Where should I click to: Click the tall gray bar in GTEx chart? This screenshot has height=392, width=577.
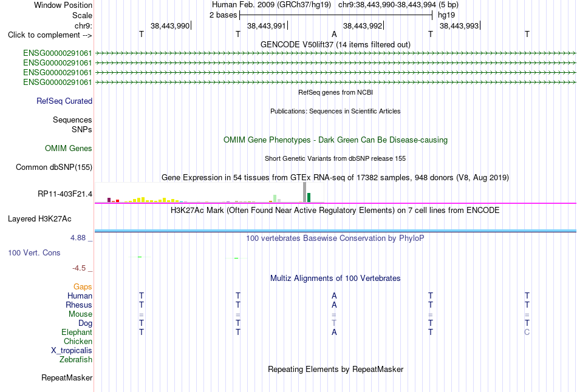pyautogui.click(x=305, y=192)
